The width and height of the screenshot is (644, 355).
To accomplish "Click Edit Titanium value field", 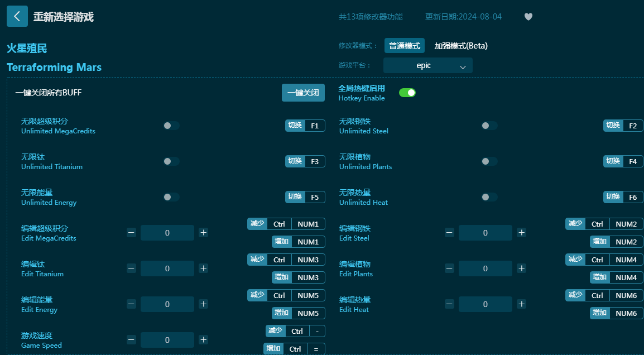I will pyautogui.click(x=167, y=268).
